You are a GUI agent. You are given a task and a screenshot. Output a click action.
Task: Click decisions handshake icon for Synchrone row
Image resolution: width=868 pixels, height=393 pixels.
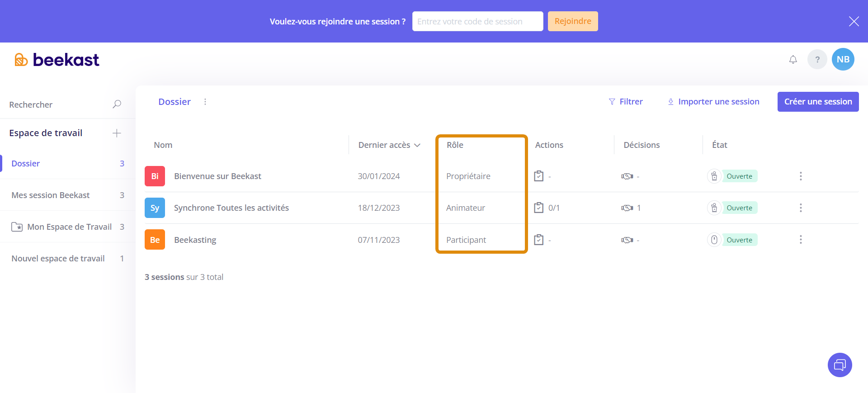coord(627,208)
